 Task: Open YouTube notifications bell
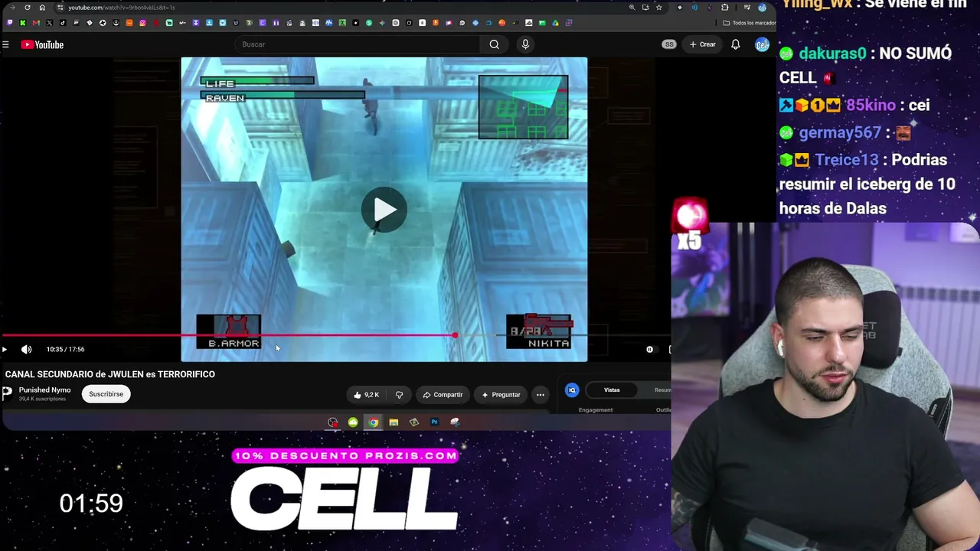(735, 44)
